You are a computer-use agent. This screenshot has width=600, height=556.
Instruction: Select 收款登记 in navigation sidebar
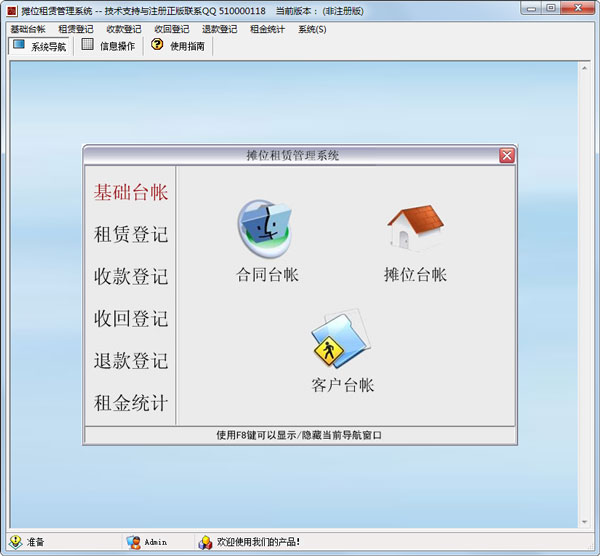pos(131,276)
